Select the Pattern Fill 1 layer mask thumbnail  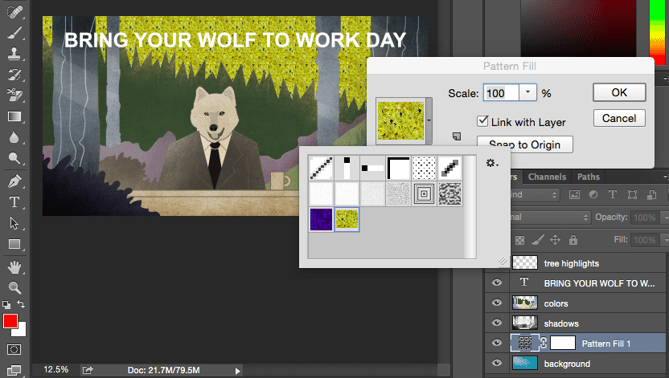(x=563, y=343)
